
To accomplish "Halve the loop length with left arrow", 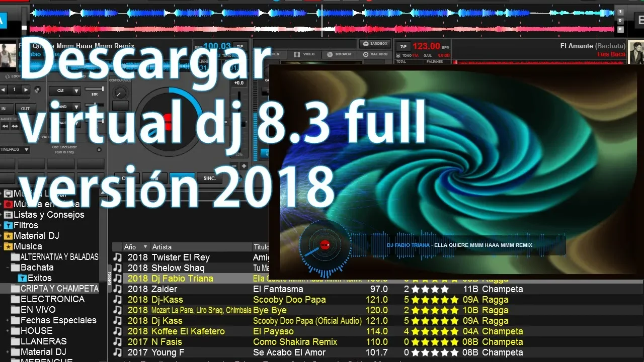I will (x=4, y=90).
